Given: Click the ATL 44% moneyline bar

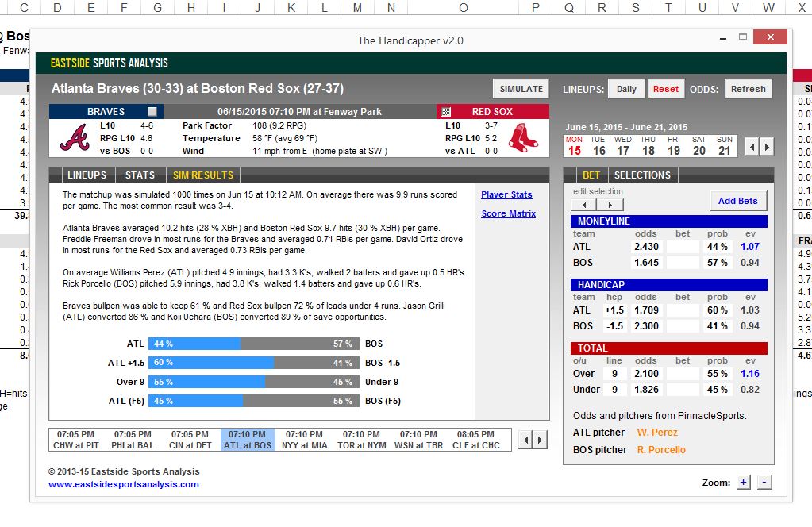Looking at the screenshot, I should pos(195,344).
